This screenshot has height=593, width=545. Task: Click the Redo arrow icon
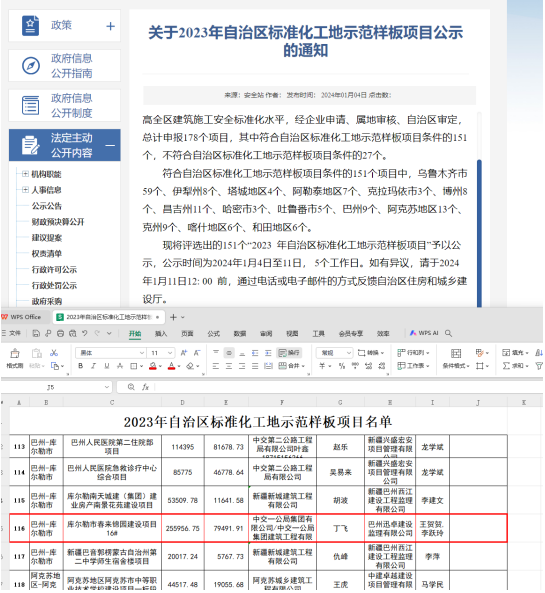pos(97,334)
